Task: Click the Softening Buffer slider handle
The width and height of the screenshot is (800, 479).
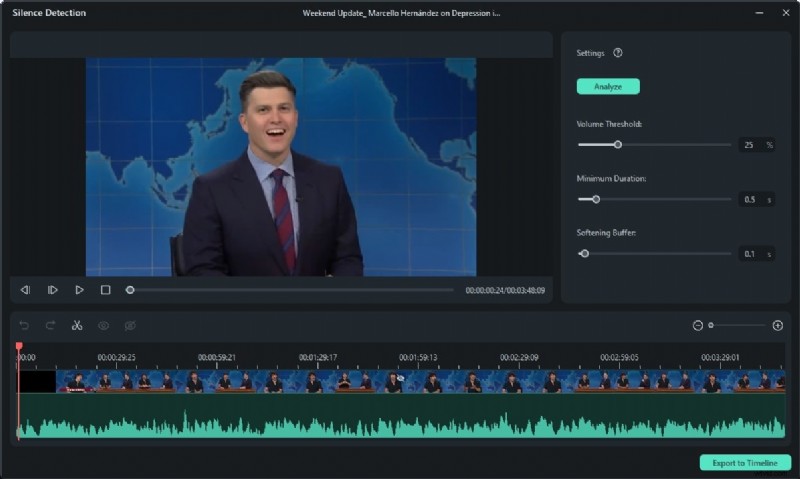Action: point(585,253)
